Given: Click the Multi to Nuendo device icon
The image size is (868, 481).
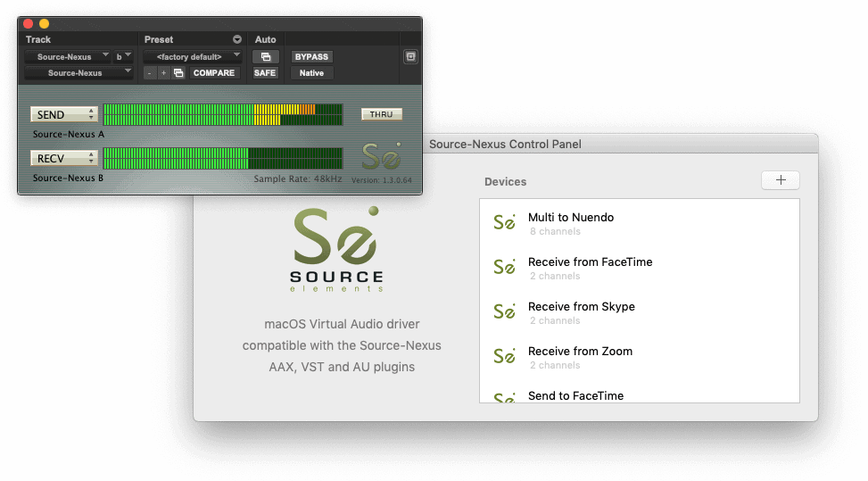Looking at the screenshot, I should pos(504,222).
